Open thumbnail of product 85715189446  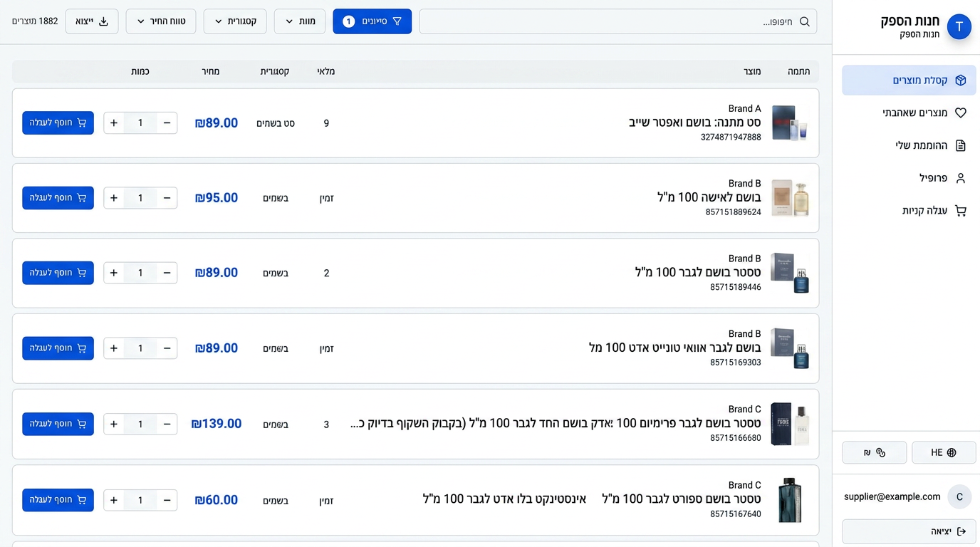click(x=790, y=273)
